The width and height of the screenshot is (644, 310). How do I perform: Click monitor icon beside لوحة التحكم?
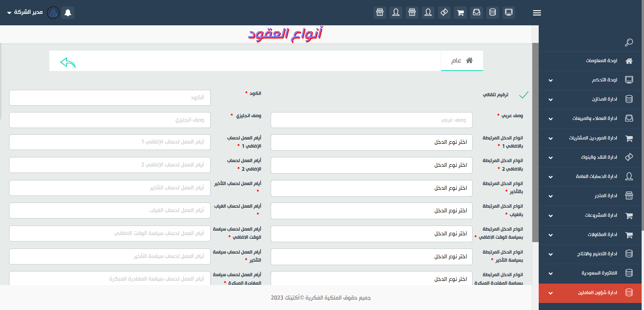(629, 80)
